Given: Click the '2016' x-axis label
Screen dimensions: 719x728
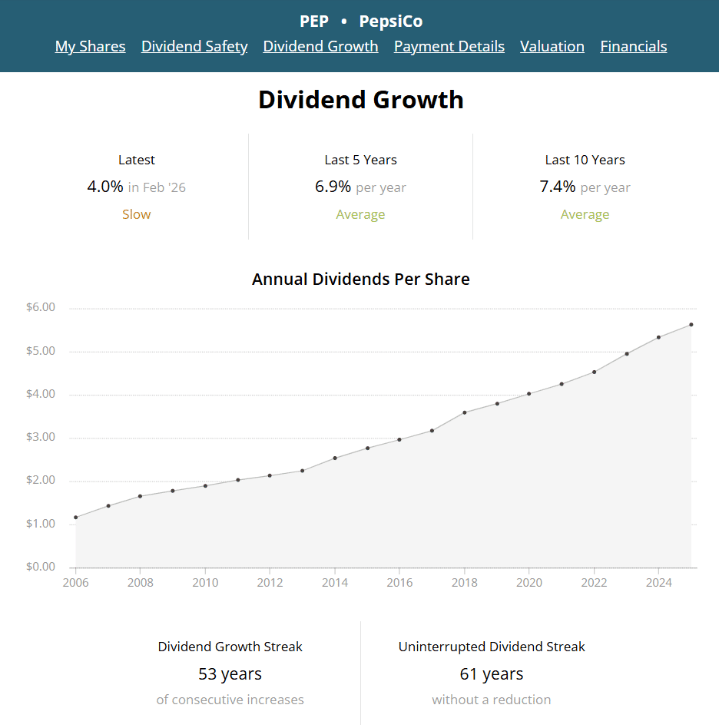Looking at the screenshot, I should click(x=399, y=582).
